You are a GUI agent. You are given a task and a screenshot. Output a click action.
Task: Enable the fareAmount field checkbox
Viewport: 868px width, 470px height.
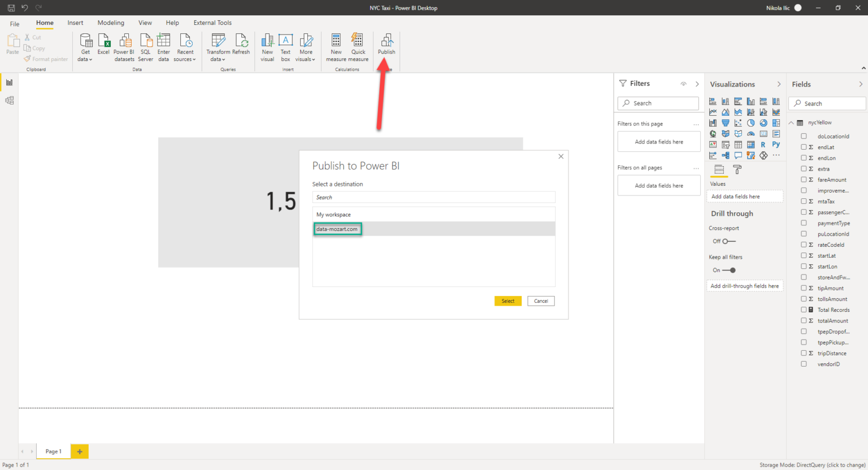804,179
